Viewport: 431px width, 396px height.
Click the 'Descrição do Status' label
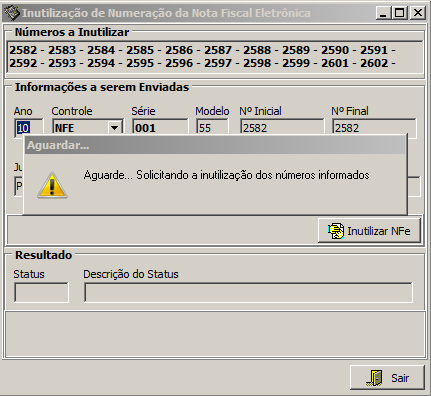(131, 274)
